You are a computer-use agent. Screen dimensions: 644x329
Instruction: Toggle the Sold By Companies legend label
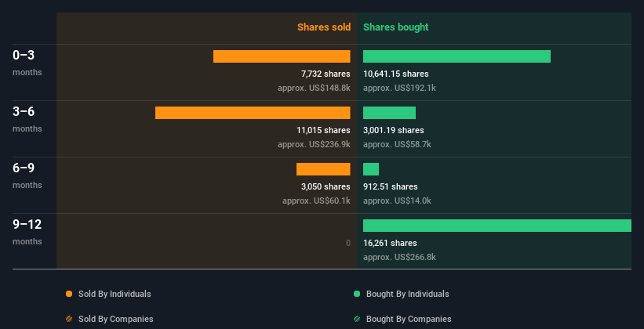click(116, 319)
